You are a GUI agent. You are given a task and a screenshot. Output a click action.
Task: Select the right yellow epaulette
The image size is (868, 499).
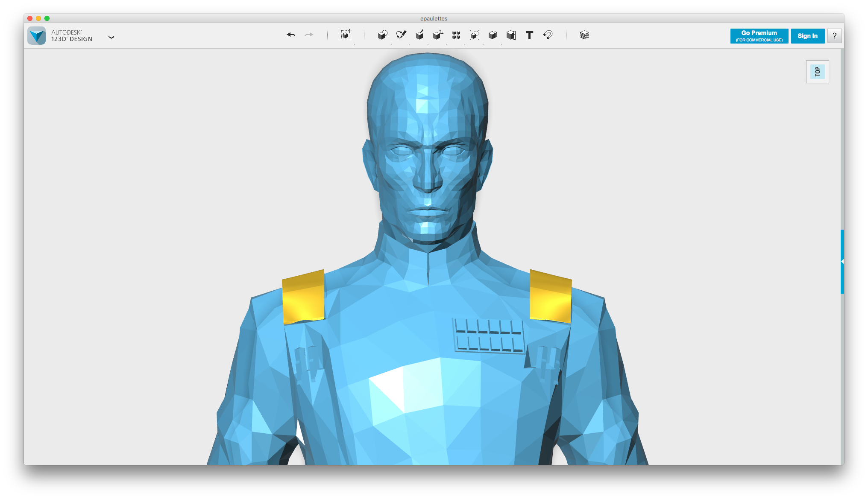point(551,296)
